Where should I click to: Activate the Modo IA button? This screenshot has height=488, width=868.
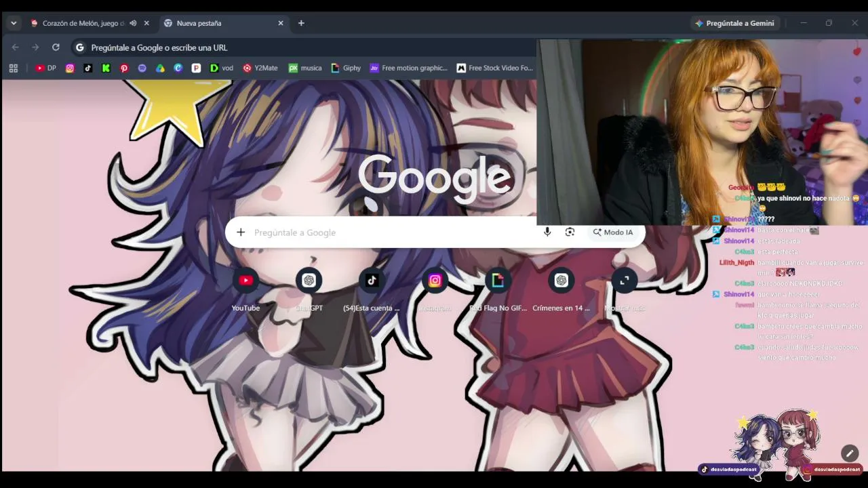pyautogui.click(x=613, y=232)
